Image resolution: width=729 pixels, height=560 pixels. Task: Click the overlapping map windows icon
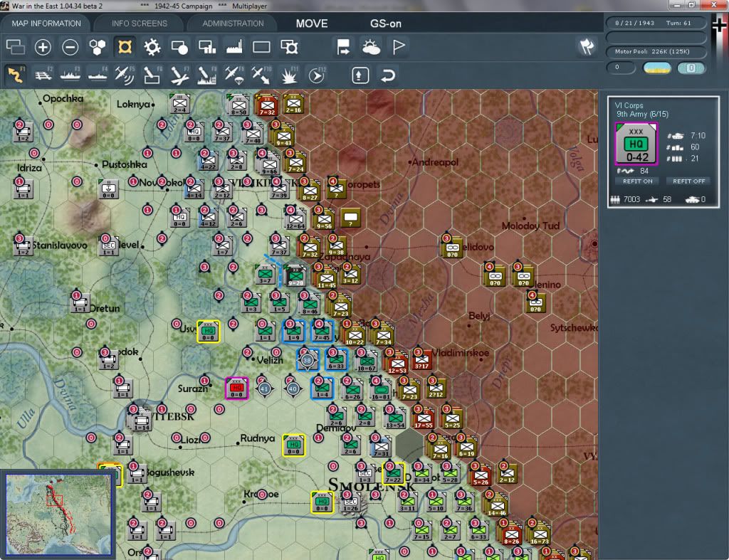(16, 47)
